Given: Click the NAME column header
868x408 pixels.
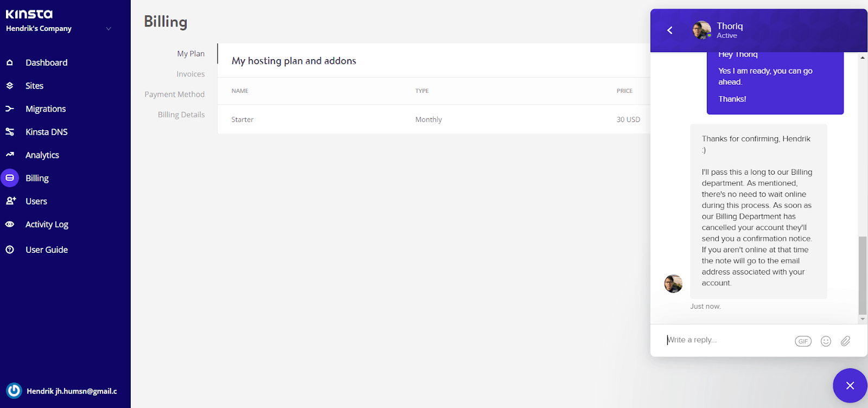Looking at the screenshot, I should [240, 91].
